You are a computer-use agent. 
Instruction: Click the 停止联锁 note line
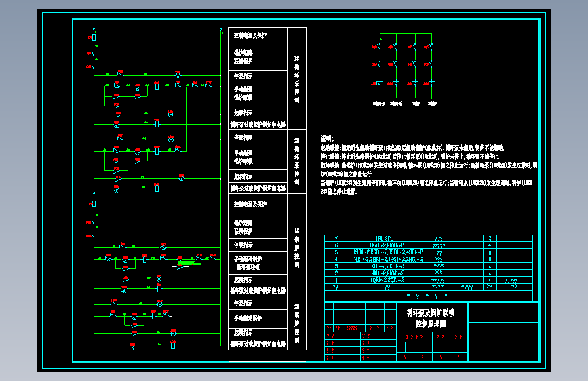tap(410, 157)
